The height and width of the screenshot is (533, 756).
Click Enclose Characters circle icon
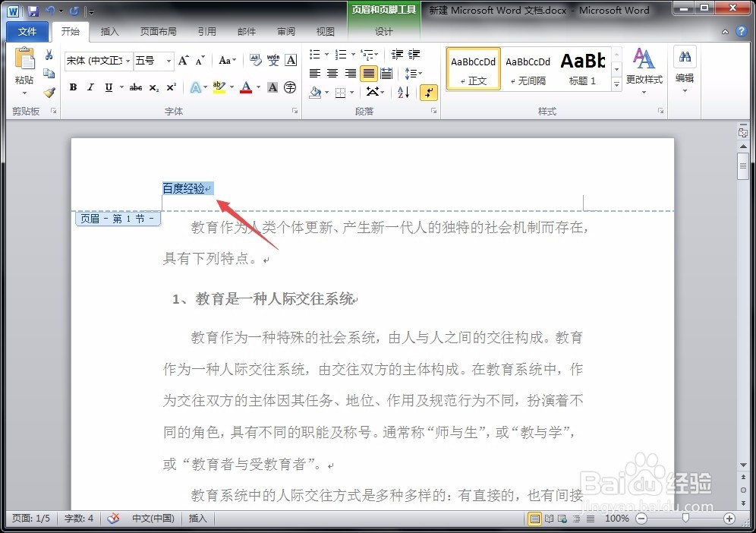(x=290, y=87)
